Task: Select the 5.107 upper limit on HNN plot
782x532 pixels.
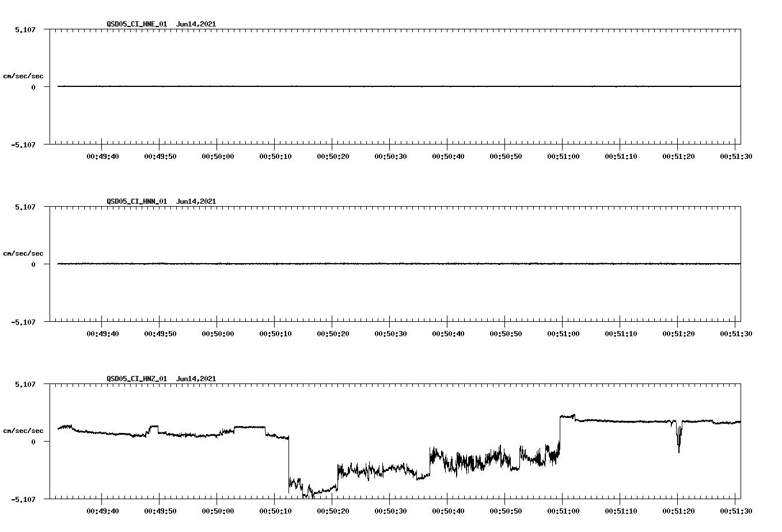Action: (x=25, y=207)
